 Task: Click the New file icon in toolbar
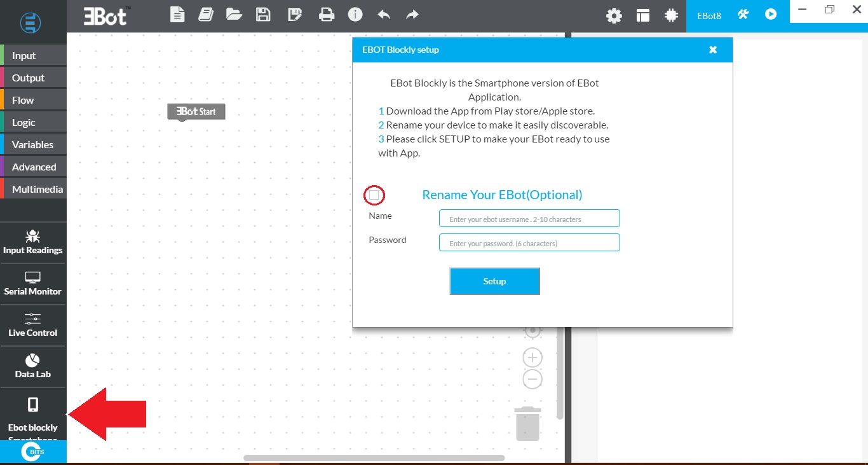click(177, 14)
